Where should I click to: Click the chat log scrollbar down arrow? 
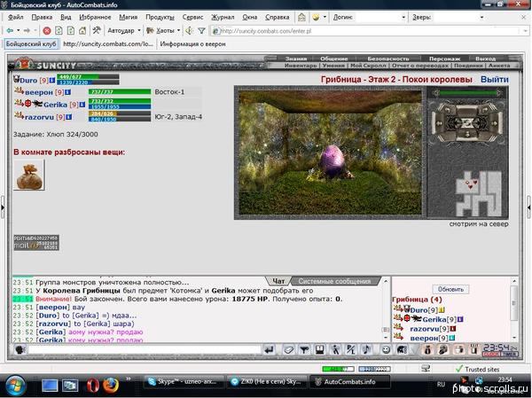tap(386, 338)
